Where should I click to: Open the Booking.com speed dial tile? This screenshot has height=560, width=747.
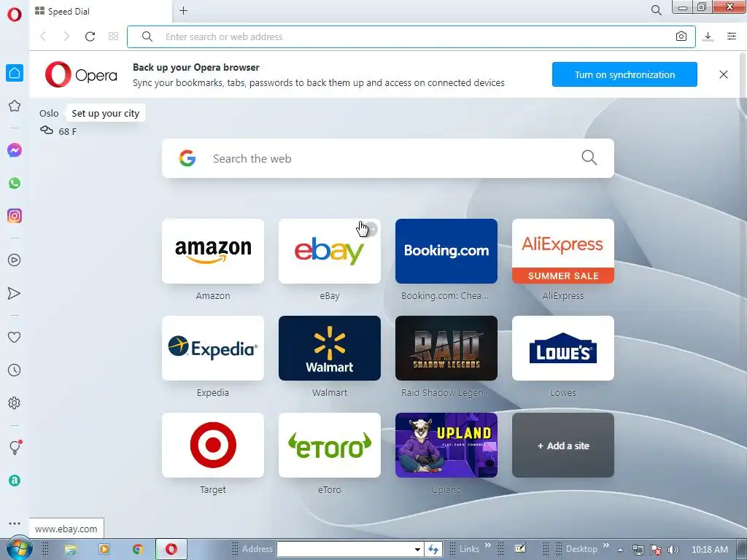click(446, 251)
